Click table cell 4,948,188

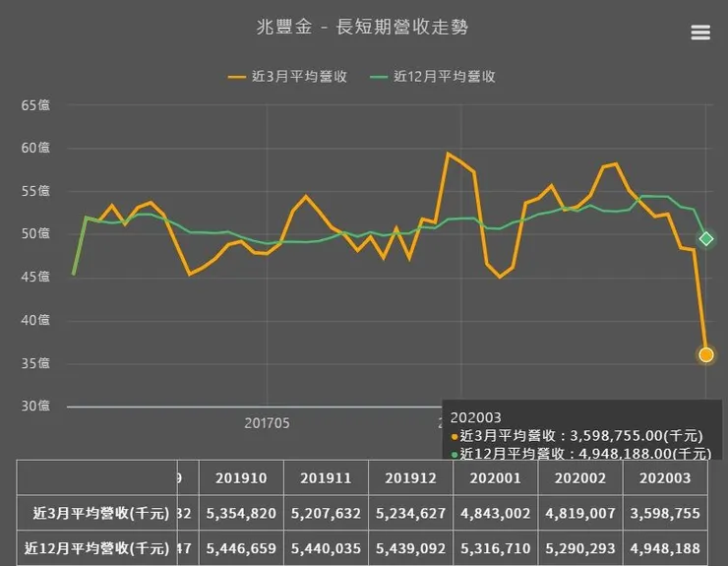[665, 548]
